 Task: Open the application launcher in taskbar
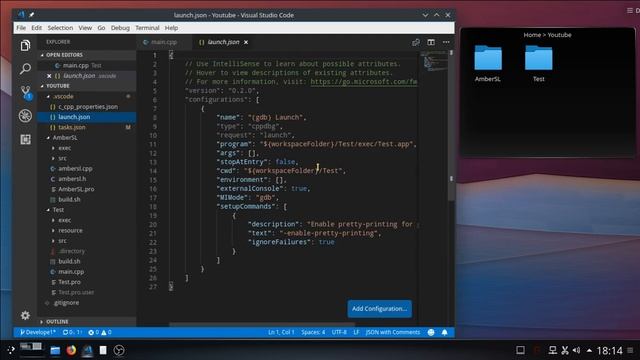11,350
